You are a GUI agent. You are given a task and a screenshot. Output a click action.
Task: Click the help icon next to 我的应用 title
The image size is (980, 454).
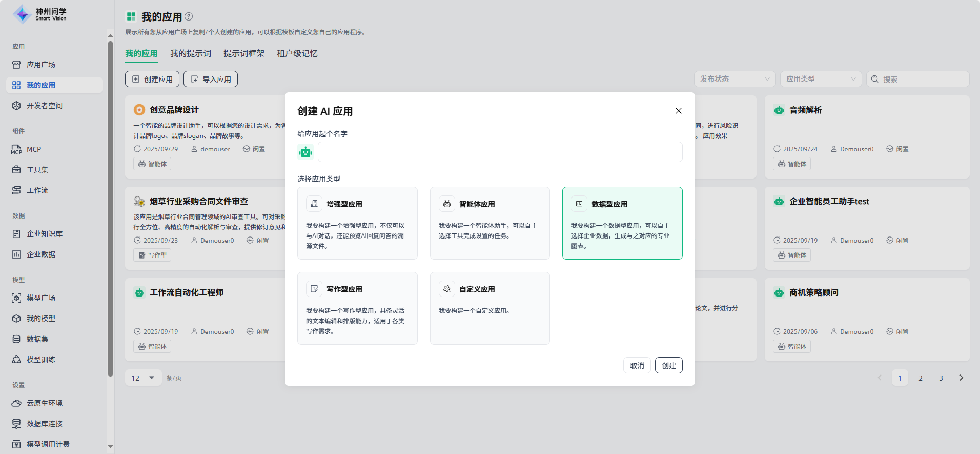[x=189, y=16]
